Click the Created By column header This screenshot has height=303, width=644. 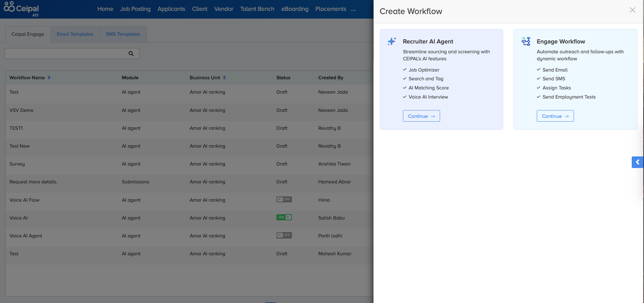(x=330, y=78)
